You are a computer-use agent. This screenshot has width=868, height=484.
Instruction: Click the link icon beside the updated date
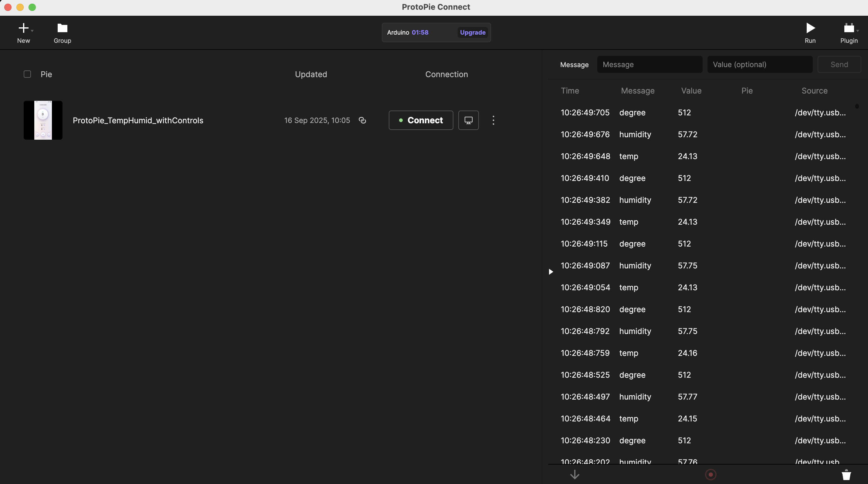point(362,120)
